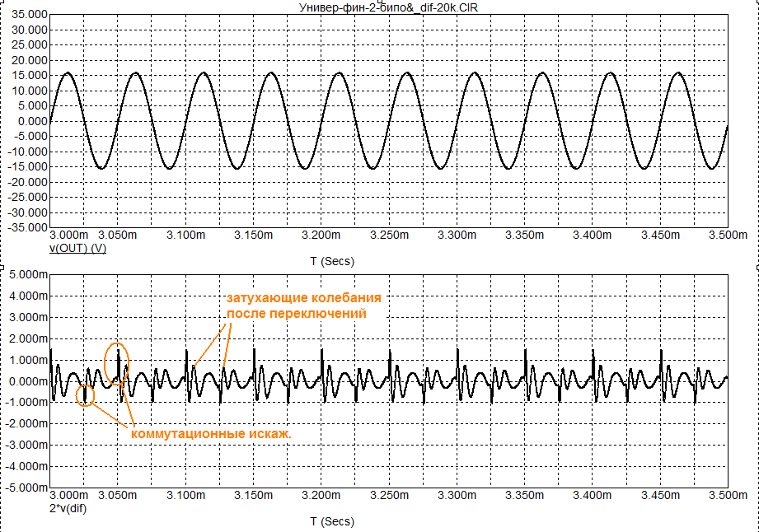
Task: Click 3.400m on the lower plot time axis
Action: 592,495
